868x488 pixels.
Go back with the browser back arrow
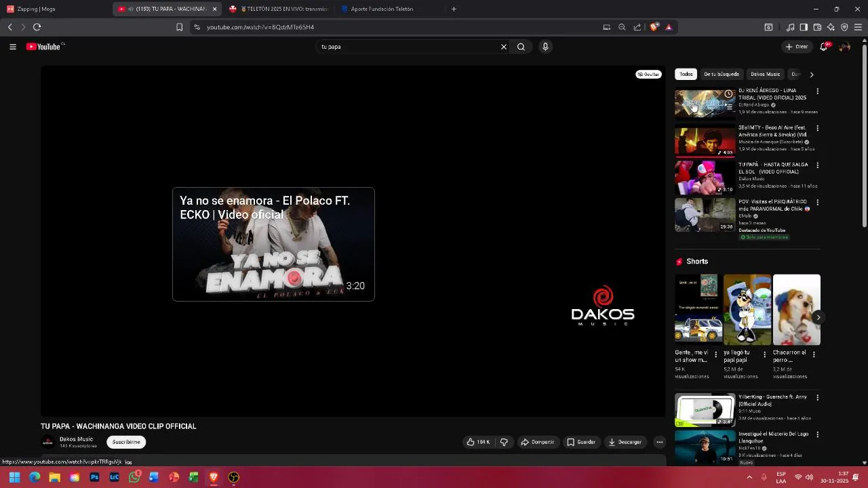pos(10,27)
